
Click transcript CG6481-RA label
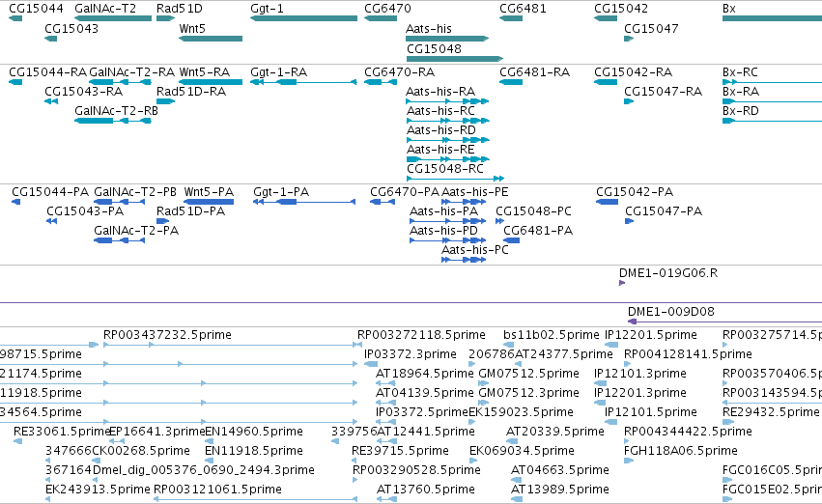(535, 71)
